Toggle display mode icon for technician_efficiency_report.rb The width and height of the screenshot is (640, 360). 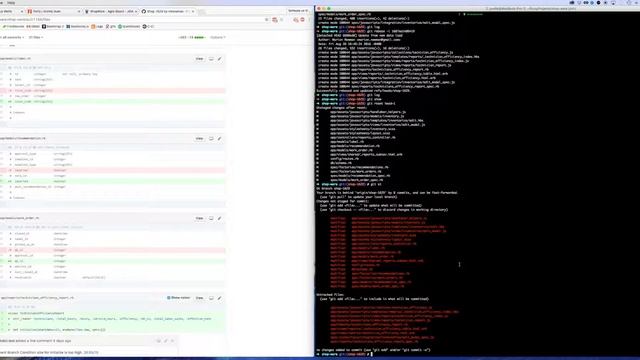click(211, 298)
